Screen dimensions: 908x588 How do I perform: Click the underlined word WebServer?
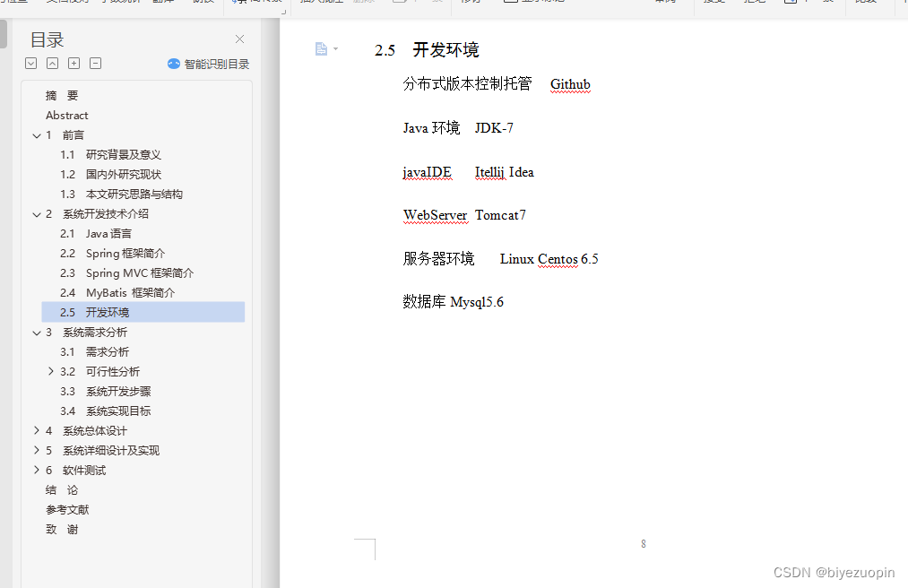click(436, 215)
